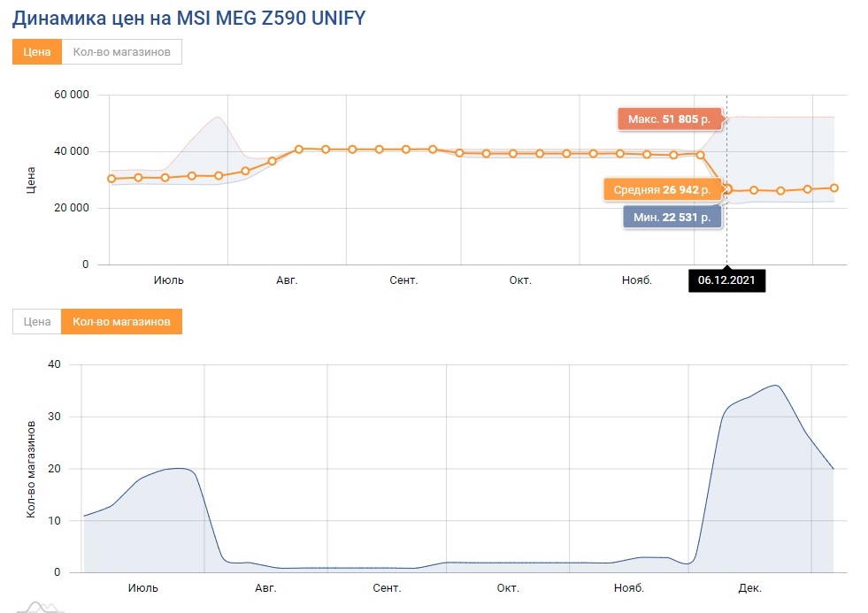Screen dimensions: 868x613
Task: Switch lower chart to the Цена tab
Action: (x=37, y=322)
